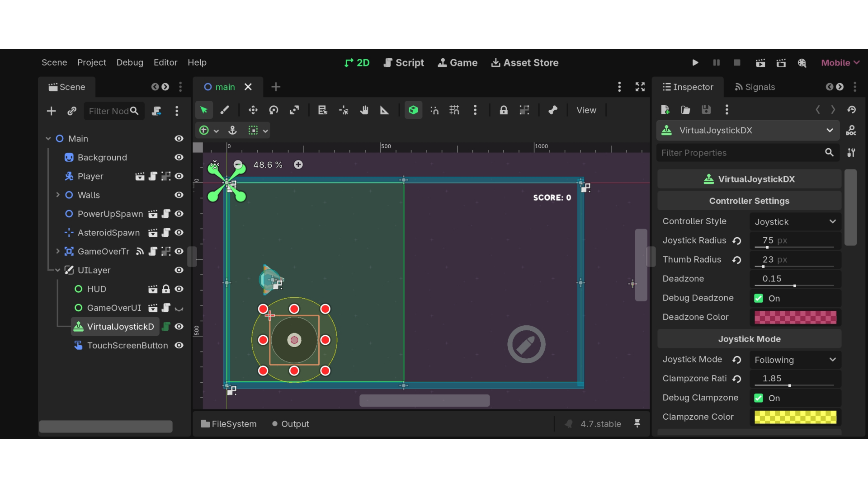Pick the yellow Clampzone Color swatch

pyautogui.click(x=795, y=417)
